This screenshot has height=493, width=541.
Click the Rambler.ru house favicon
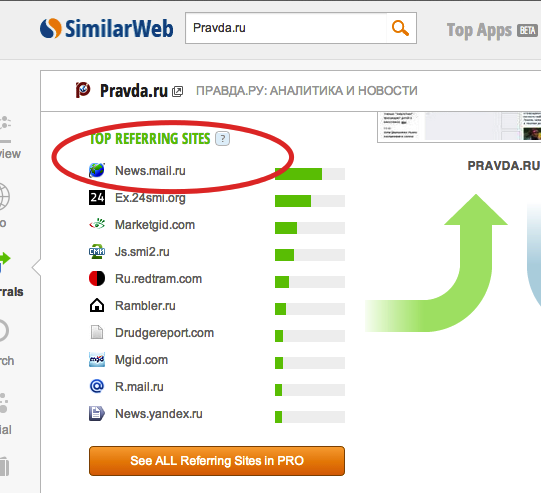[97, 306]
